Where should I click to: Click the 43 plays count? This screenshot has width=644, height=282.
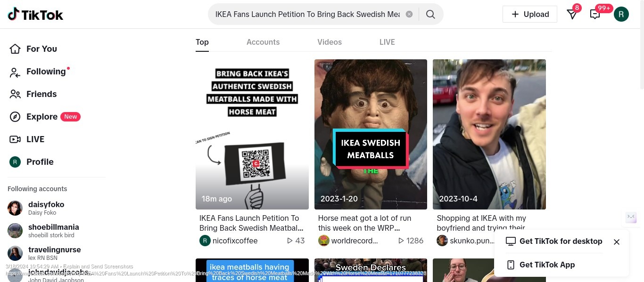296,241
